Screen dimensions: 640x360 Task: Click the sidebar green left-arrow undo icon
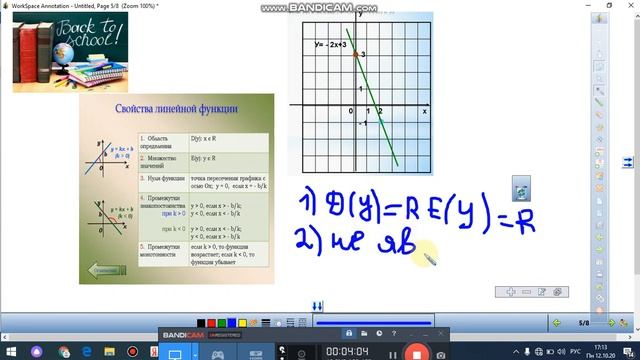pyautogui.click(x=599, y=238)
